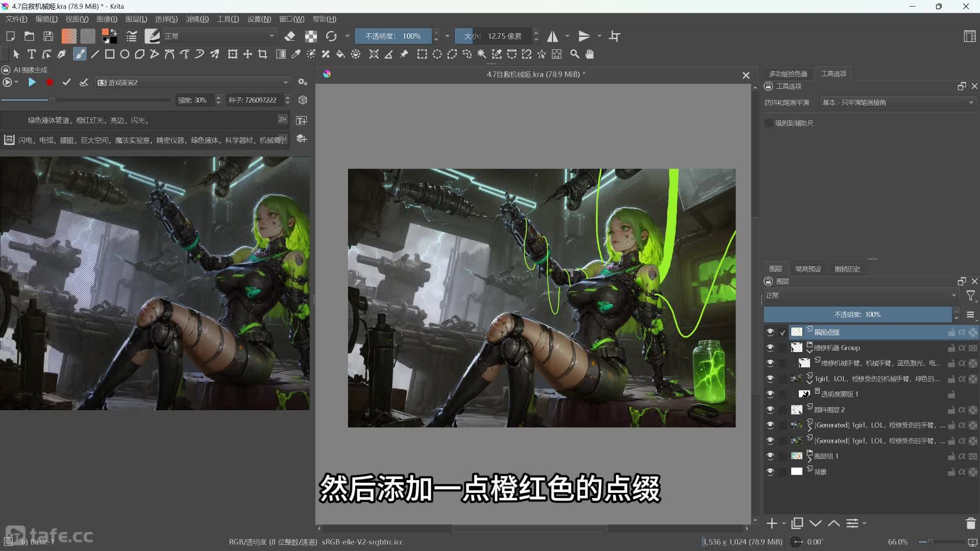Image resolution: width=980 pixels, height=551 pixels.
Task: Open the blending mode 正常 dropdown in toolbar
Action: click(219, 36)
